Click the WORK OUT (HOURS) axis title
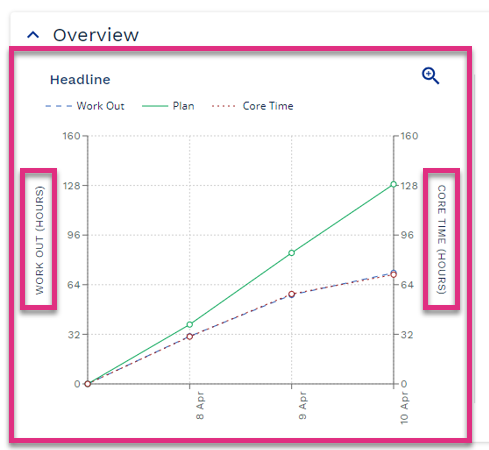This screenshot has width=489, height=450. 39,240
